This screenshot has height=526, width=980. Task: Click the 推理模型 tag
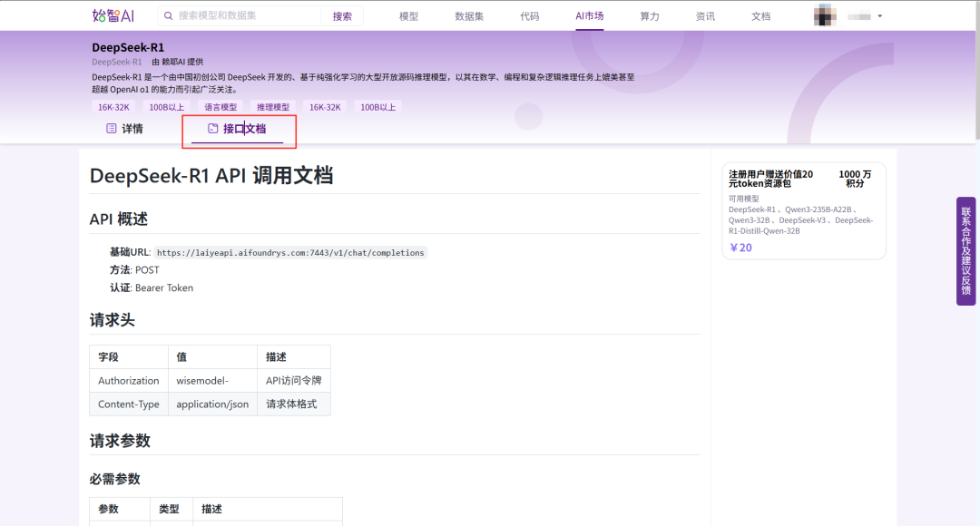coord(273,107)
